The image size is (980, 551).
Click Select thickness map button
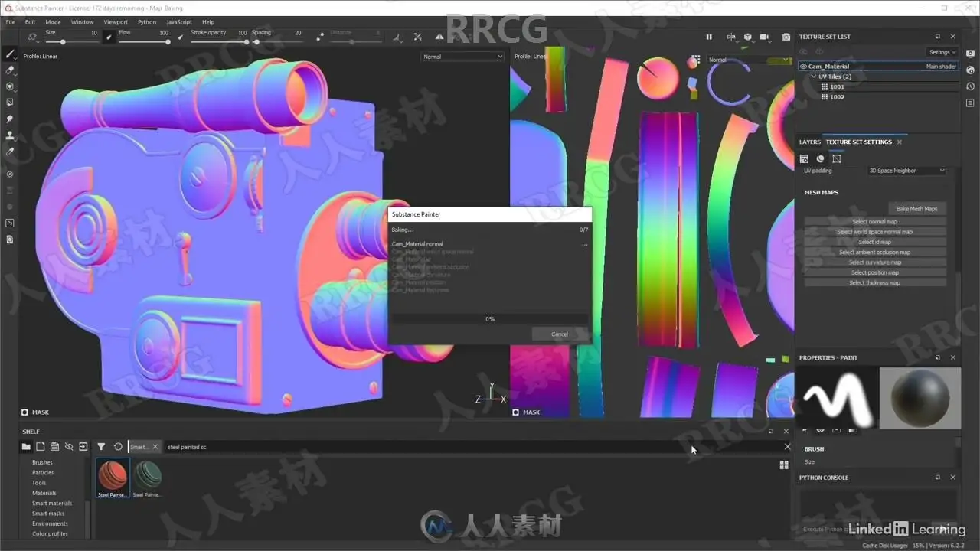tap(875, 283)
